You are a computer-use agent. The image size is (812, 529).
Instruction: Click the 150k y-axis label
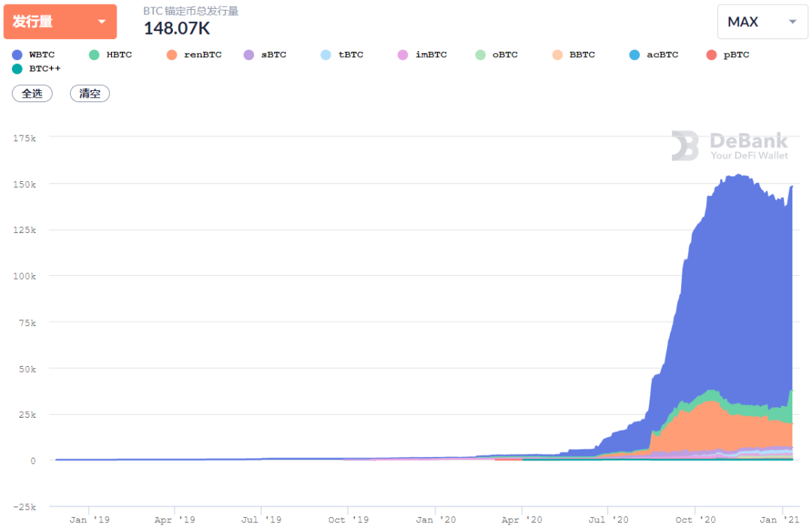click(x=24, y=184)
